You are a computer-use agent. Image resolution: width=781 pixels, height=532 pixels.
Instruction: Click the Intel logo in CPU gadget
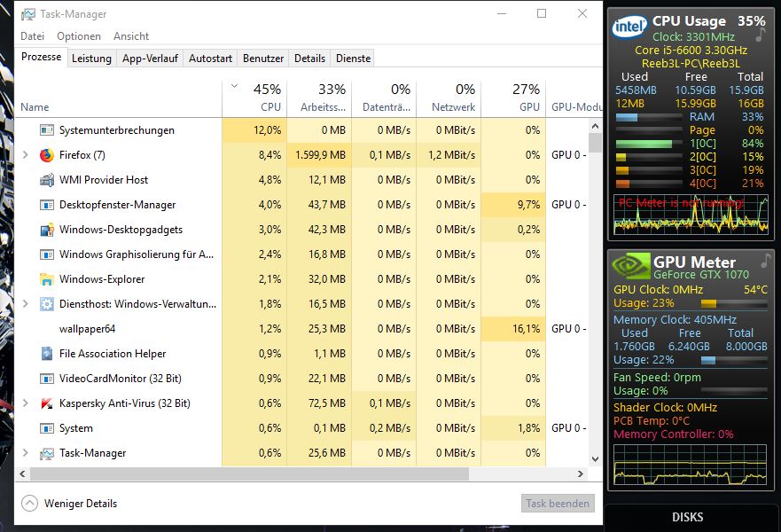[x=629, y=27]
